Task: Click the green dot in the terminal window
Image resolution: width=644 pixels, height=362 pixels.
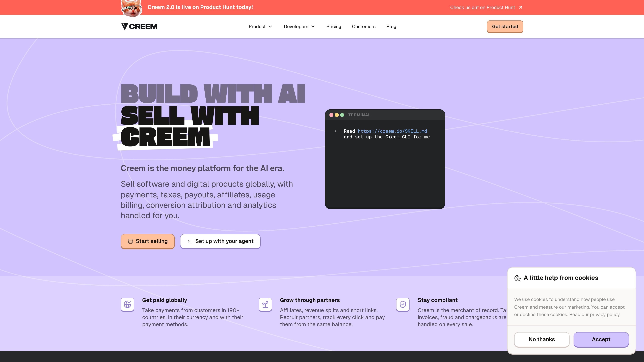Action: (342, 115)
